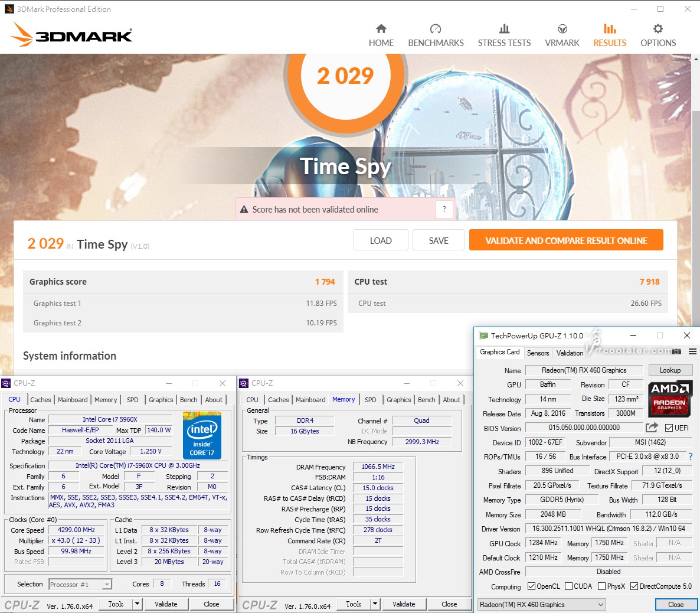This screenshot has width=700, height=613.
Task: Open the Processor #1 selection dropdown
Action: click(x=107, y=585)
